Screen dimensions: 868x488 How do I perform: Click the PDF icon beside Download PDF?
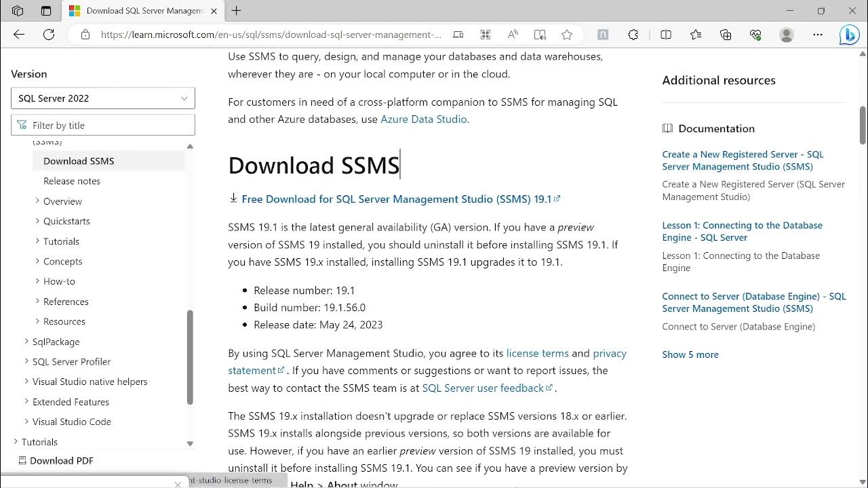tap(22, 460)
